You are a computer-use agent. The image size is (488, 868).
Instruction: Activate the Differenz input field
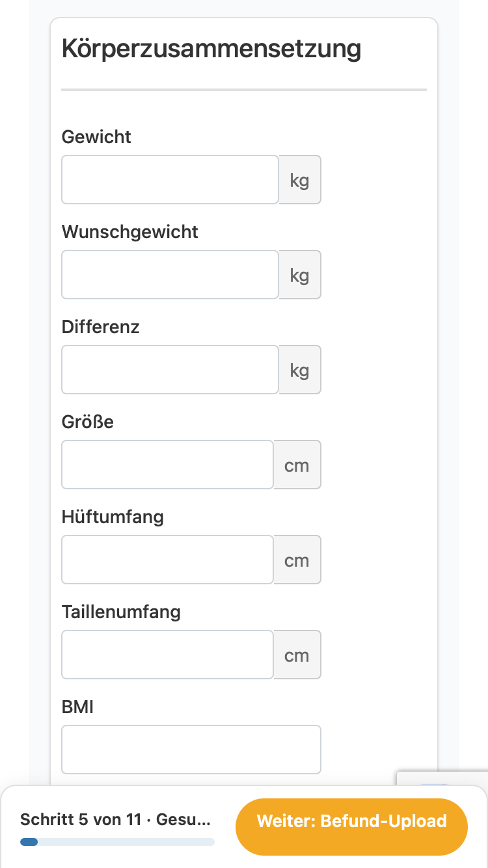point(170,370)
